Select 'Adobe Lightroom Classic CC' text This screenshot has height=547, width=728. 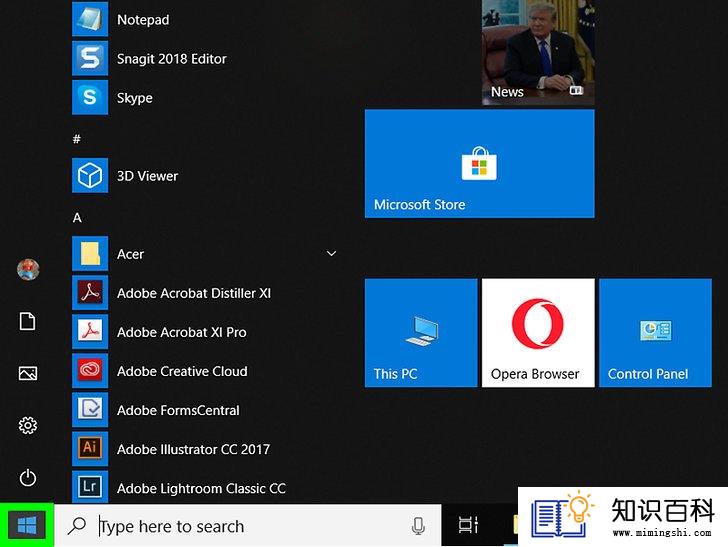pyautogui.click(x=202, y=488)
